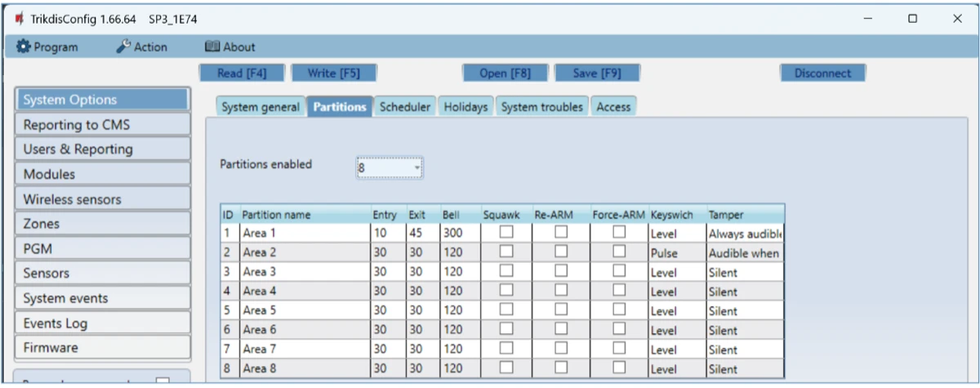
Task: Open Tamper dropdown for Area 1
Action: click(745, 234)
